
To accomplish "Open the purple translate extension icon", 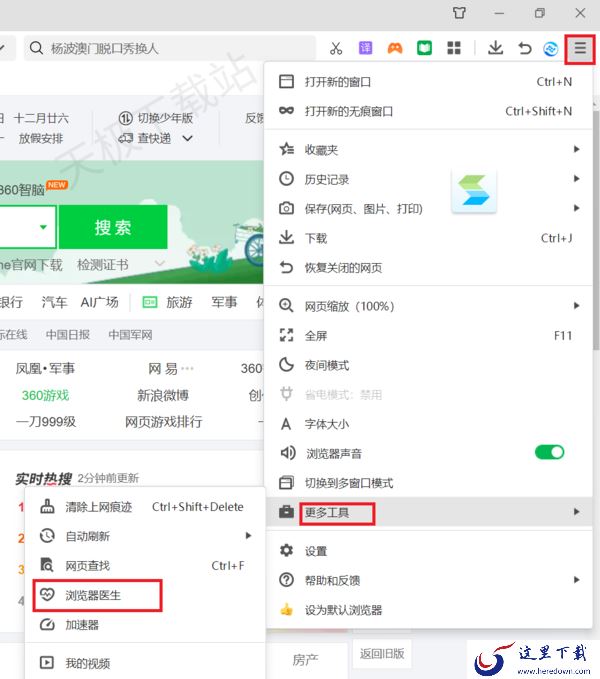I will coord(365,48).
